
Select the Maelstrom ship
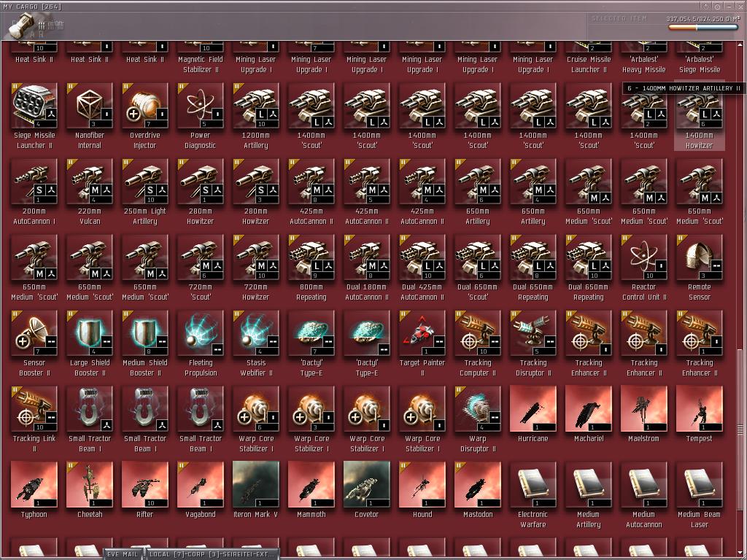pos(643,415)
